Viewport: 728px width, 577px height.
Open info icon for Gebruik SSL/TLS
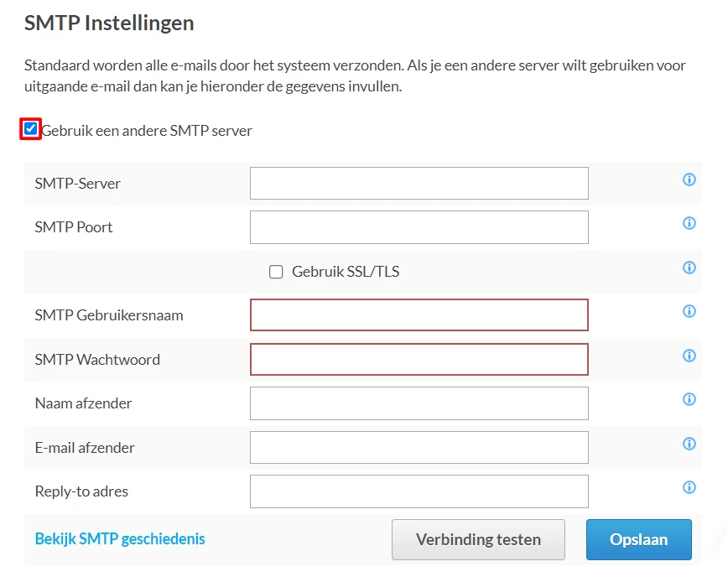[689, 268]
